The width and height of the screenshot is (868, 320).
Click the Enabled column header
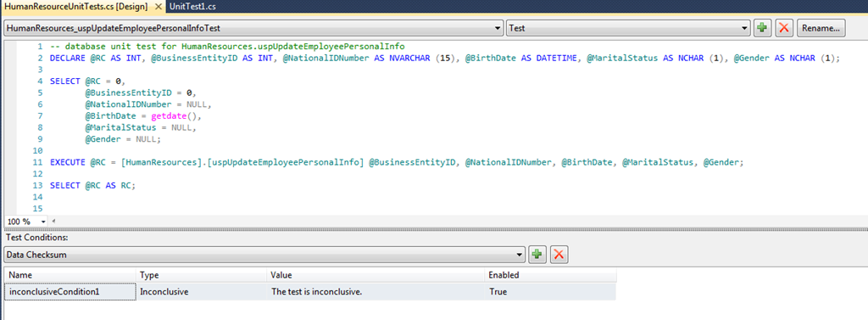tap(550, 275)
